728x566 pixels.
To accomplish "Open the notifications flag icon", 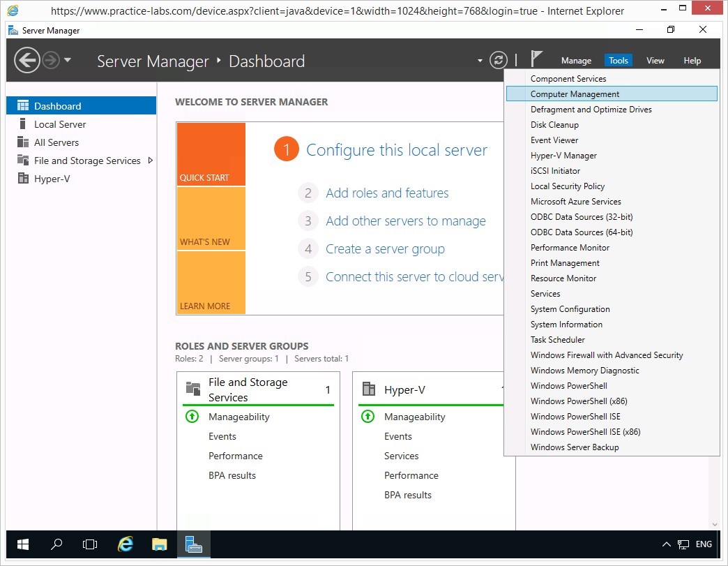I will coord(536,59).
